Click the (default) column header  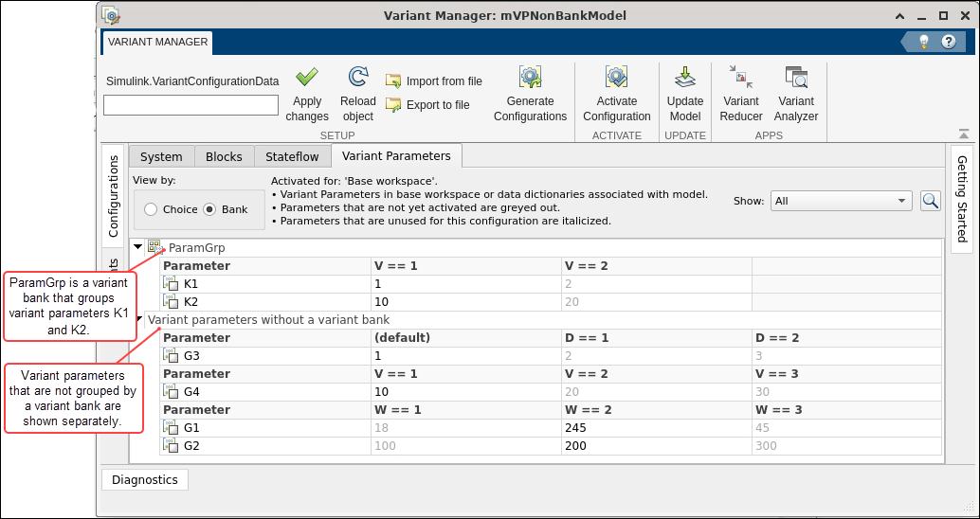[466, 338]
